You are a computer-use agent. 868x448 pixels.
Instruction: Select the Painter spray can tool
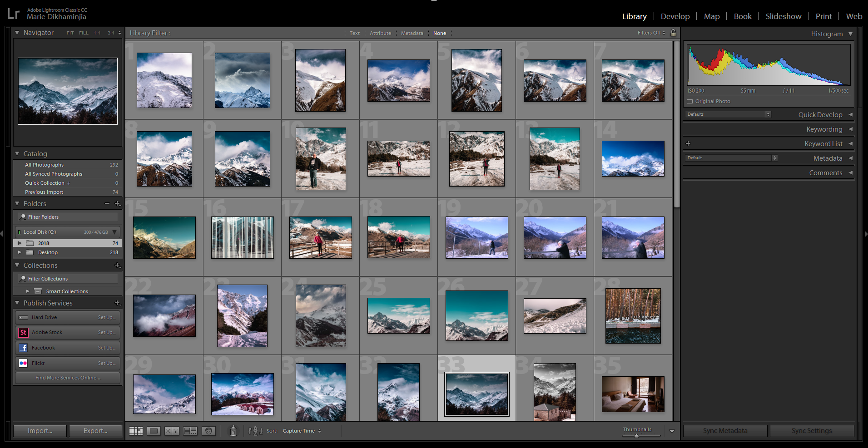click(x=233, y=431)
